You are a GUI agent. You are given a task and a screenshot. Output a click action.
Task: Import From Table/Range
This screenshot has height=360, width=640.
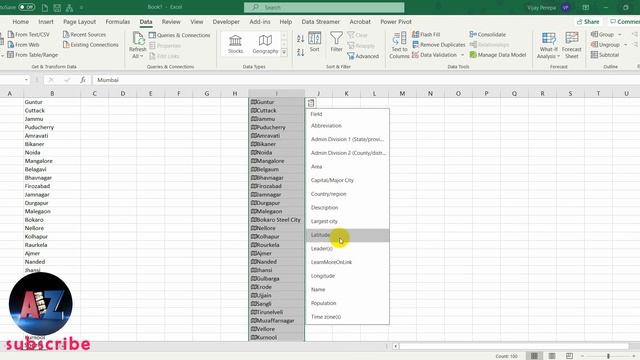[x=33, y=55]
